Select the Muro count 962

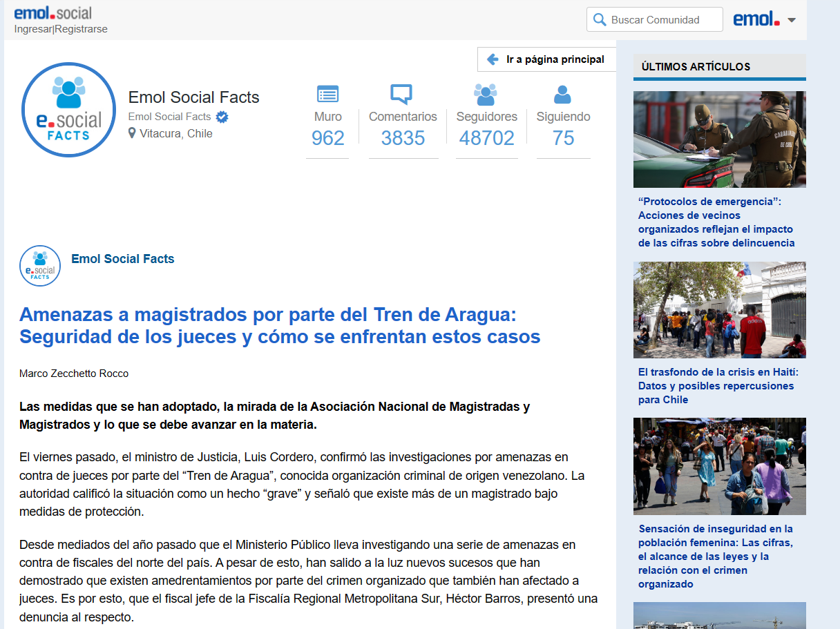click(x=327, y=138)
